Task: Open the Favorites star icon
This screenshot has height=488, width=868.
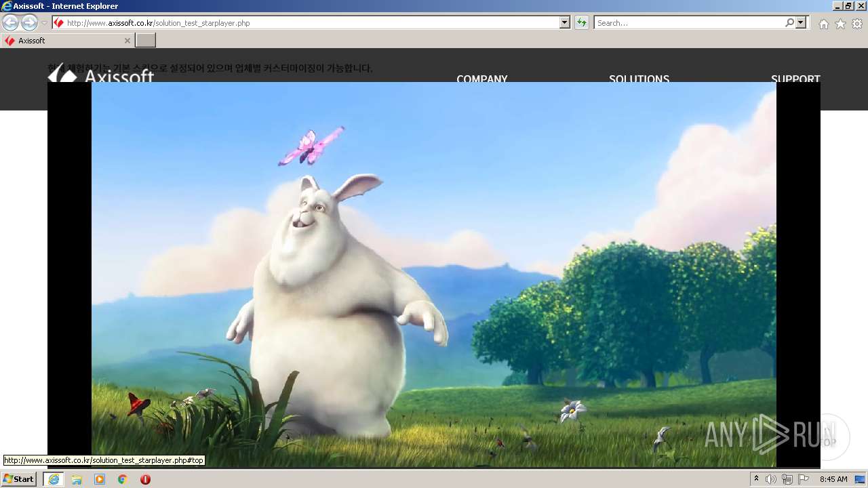Action: [x=840, y=24]
